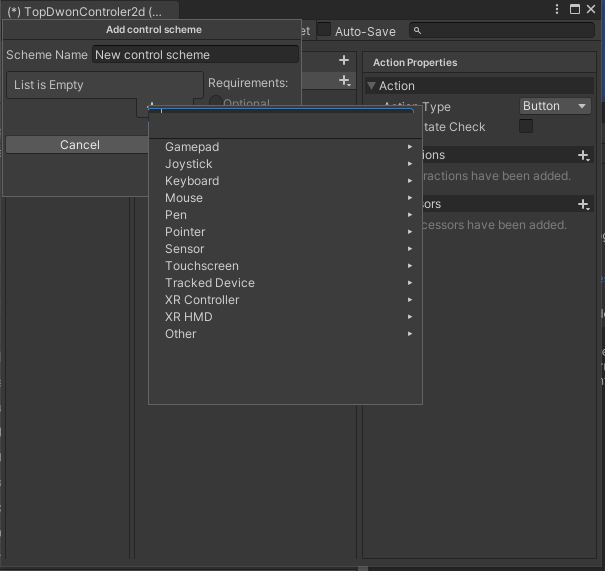Click the Mouse submenu arrow
The height and width of the screenshot is (571, 605).
tap(410, 198)
